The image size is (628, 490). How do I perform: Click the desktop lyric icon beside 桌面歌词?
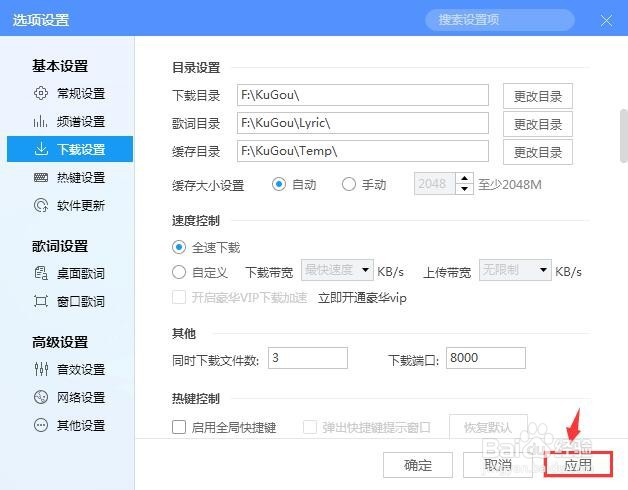click(41, 273)
